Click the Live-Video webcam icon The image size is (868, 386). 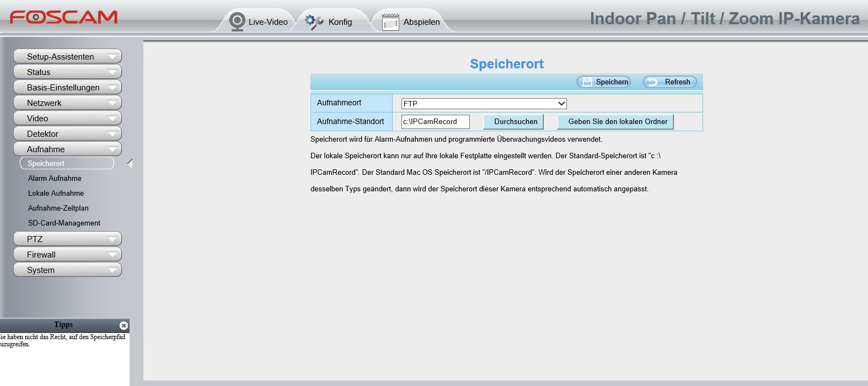pyautogui.click(x=237, y=22)
